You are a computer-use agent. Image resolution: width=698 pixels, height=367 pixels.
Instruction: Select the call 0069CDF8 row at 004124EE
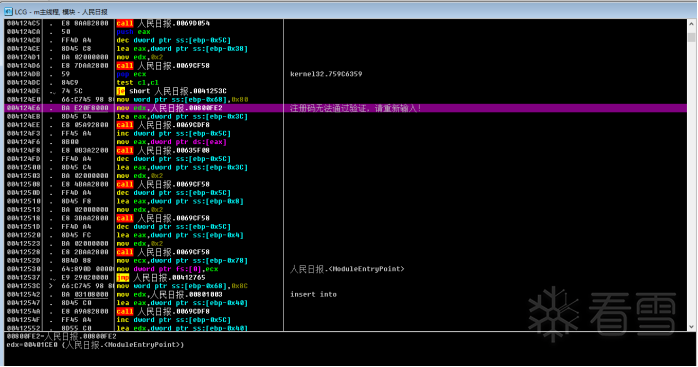click(163, 125)
